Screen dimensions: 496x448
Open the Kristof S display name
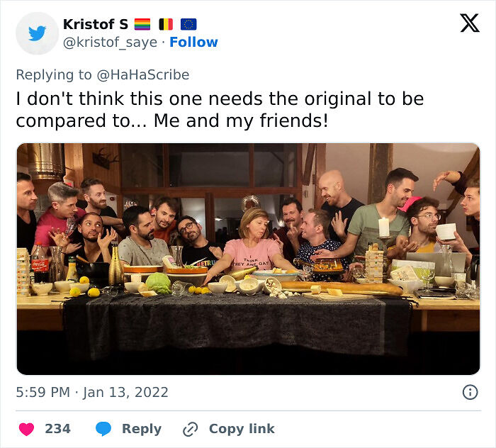pyautogui.click(x=96, y=24)
